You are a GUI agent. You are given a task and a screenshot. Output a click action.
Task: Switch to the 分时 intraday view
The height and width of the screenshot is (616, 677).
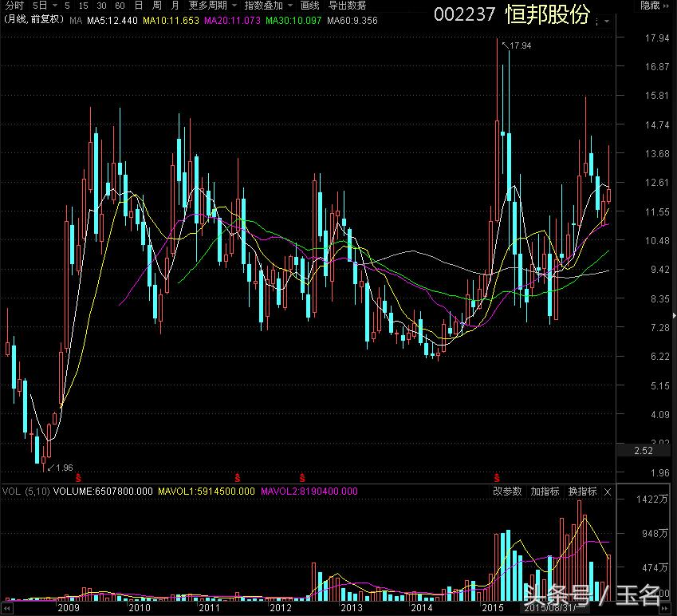14,6
